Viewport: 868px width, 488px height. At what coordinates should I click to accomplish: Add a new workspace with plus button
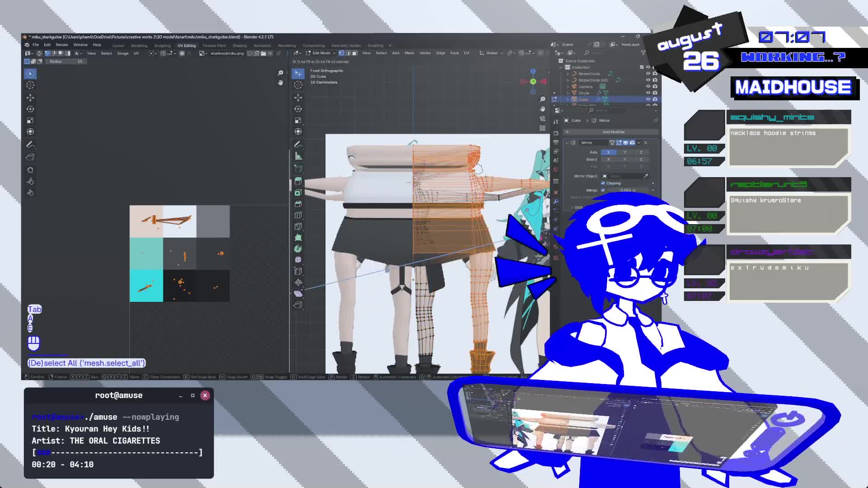390,45
